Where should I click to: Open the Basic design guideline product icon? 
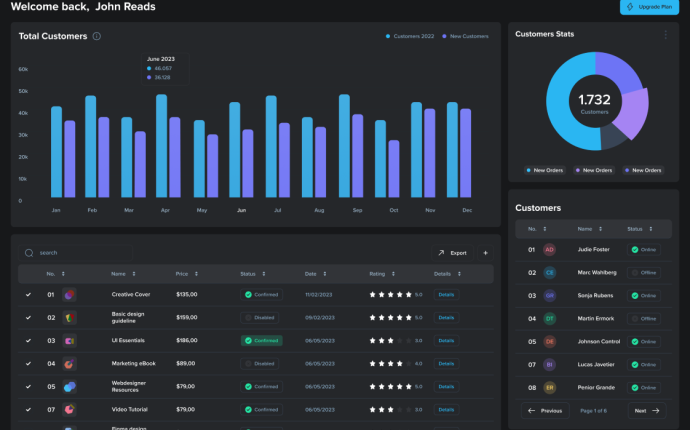(x=69, y=317)
